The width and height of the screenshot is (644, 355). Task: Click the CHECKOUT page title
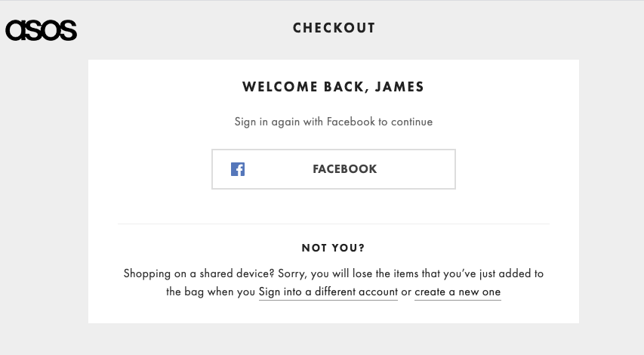pyautogui.click(x=334, y=28)
